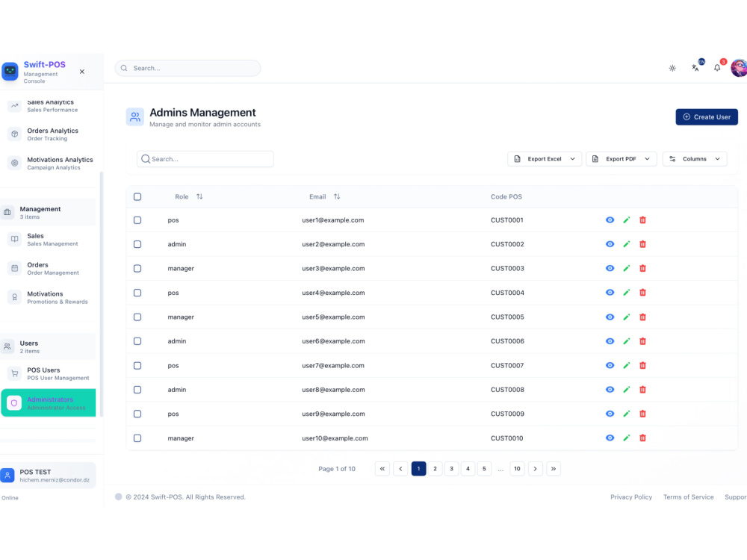
Task: View the user10@example.com eye icon
Action: click(610, 438)
